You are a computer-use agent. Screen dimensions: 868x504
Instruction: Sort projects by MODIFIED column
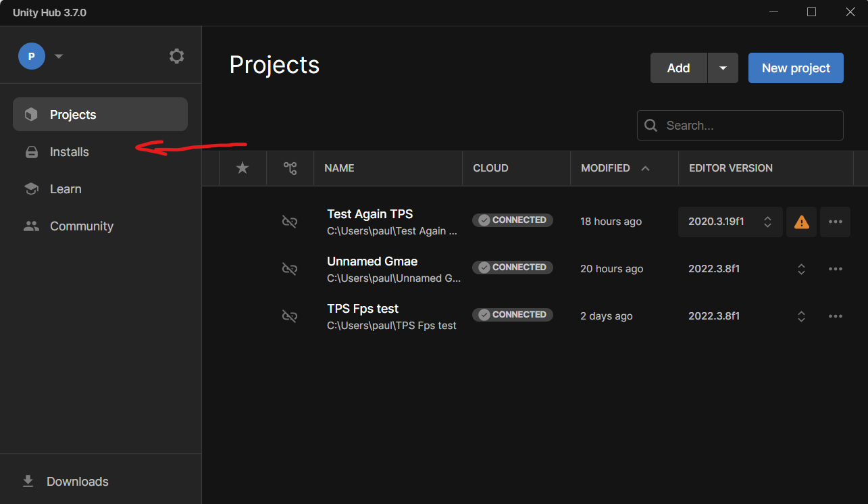(605, 168)
